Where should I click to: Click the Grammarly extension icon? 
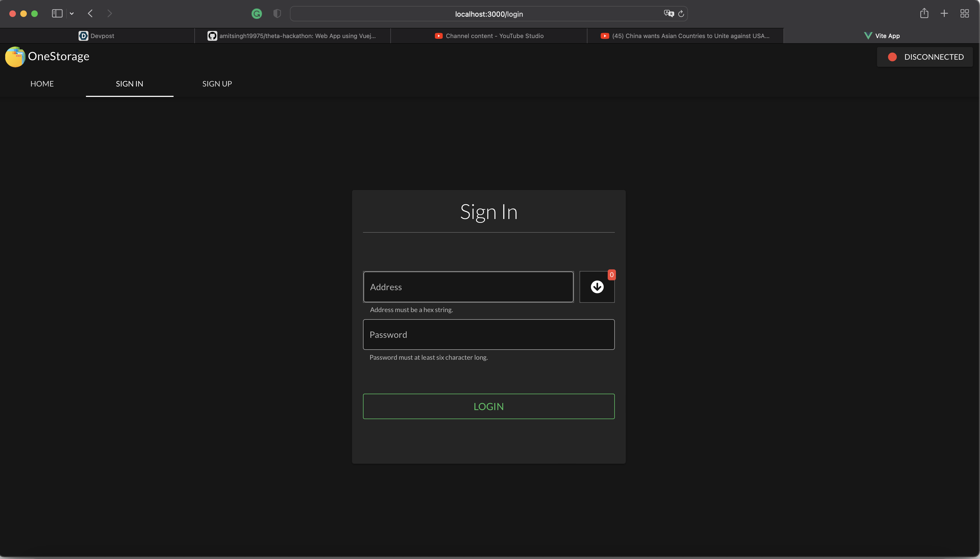pos(256,14)
